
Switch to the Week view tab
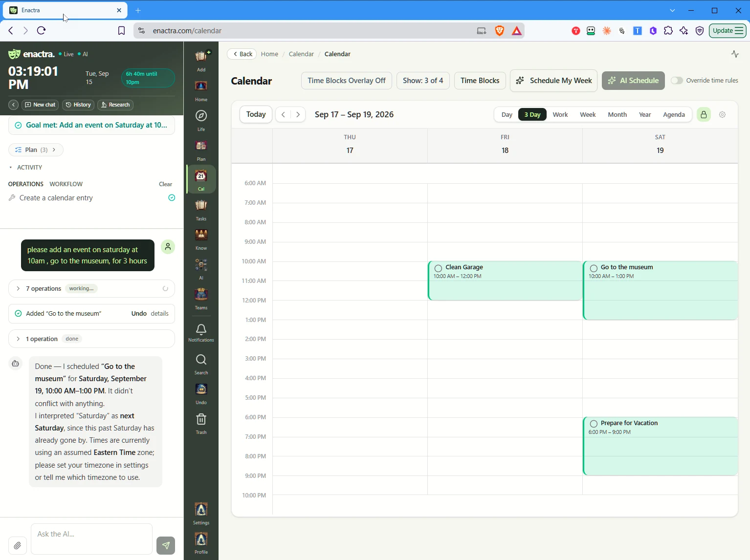[x=588, y=114]
